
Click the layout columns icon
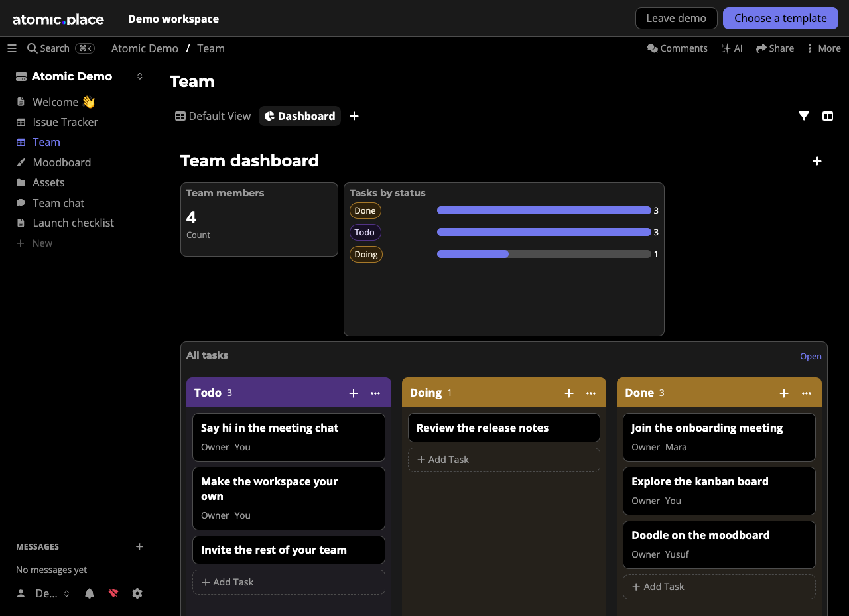coord(828,116)
